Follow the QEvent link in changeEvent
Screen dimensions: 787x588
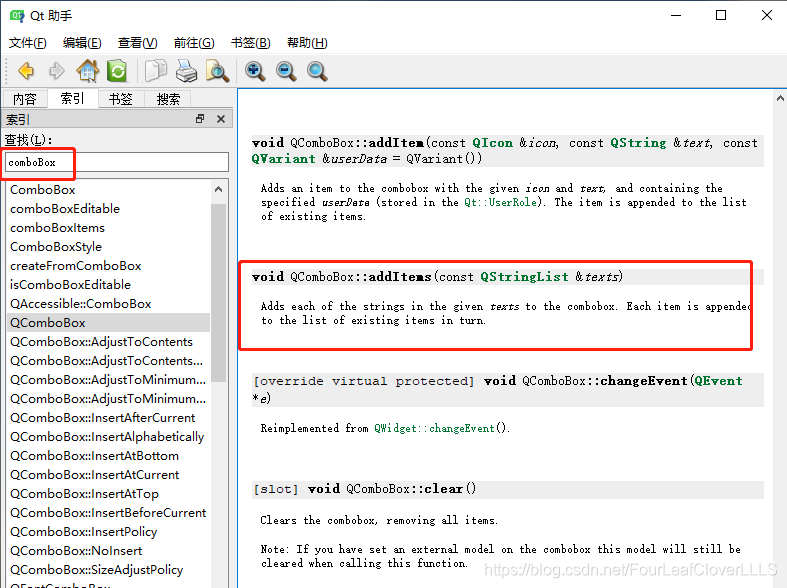(x=718, y=381)
